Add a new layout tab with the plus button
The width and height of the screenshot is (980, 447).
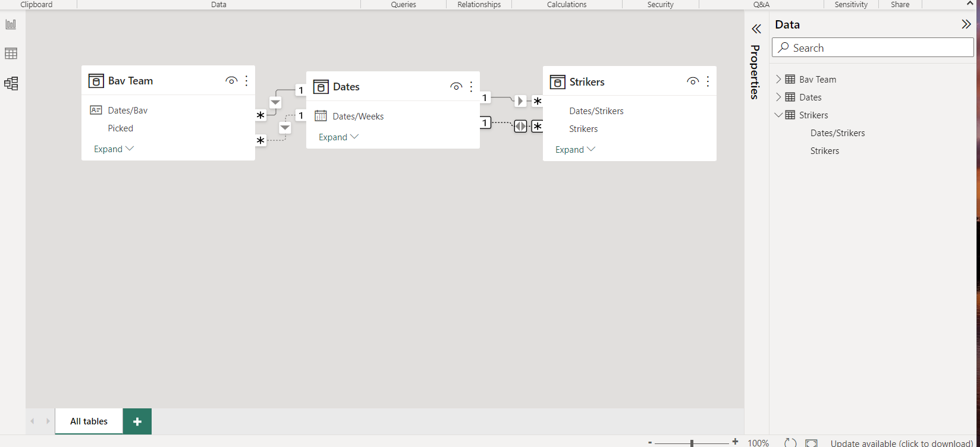(137, 421)
